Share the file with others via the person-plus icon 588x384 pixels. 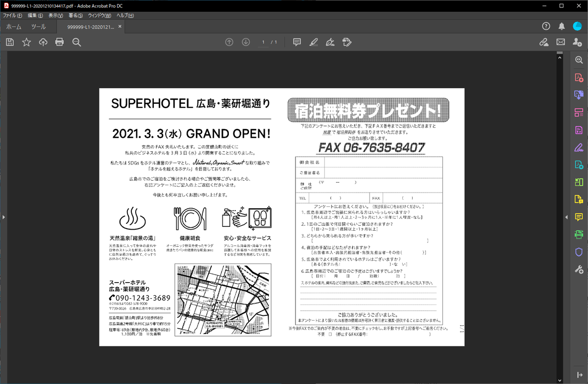pos(577,42)
